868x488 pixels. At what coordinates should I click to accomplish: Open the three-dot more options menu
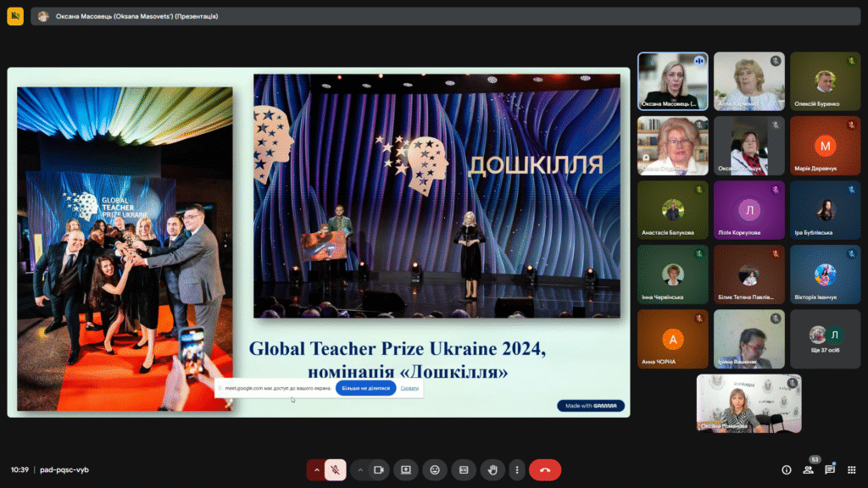pos(517,469)
